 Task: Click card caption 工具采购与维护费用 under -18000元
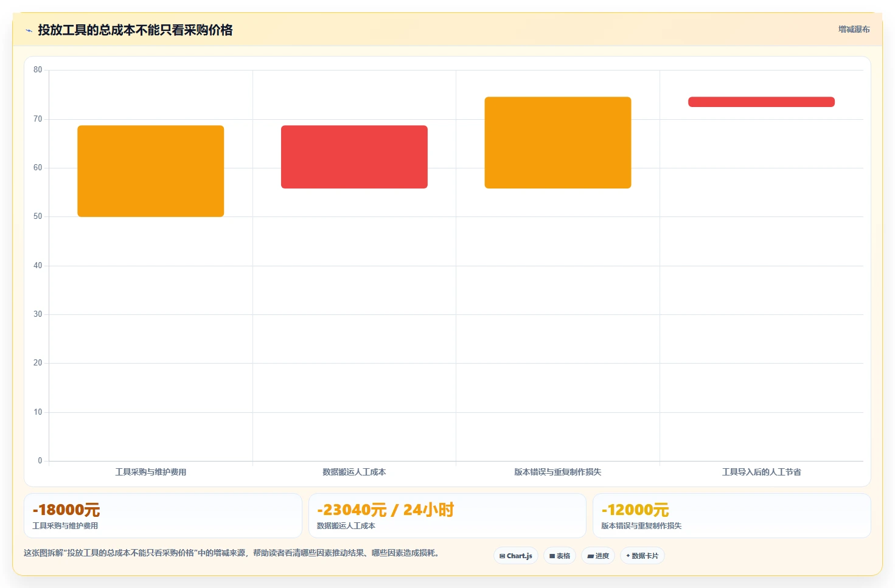pos(65,526)
